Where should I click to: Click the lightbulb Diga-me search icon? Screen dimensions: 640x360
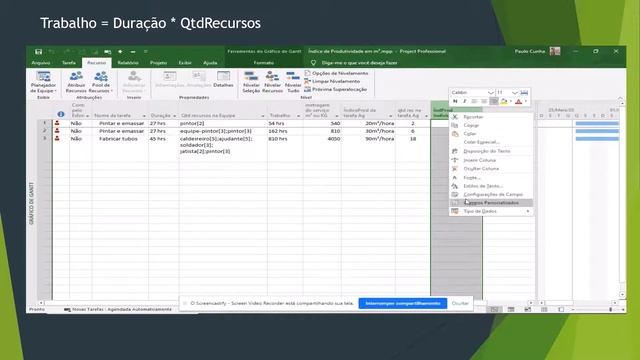(313, 63)
